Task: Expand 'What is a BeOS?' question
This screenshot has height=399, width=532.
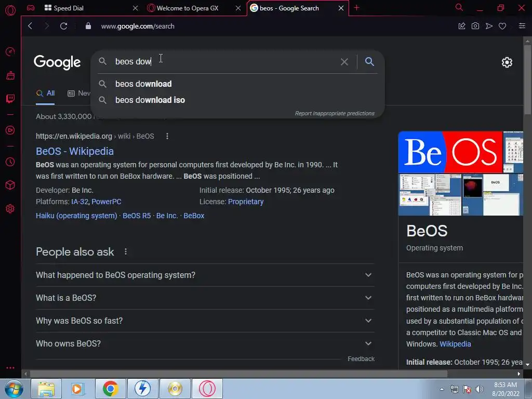Action: tap(205, 298)
